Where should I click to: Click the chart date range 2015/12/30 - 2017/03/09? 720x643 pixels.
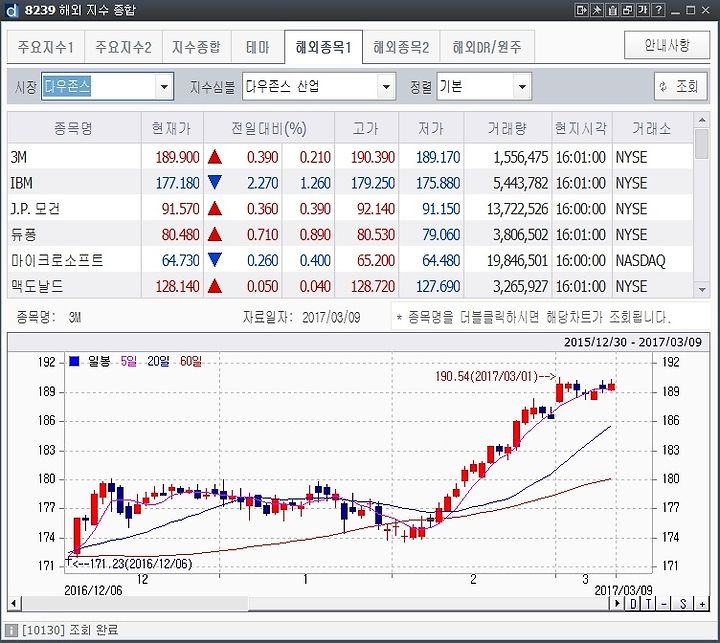[633, 342]
